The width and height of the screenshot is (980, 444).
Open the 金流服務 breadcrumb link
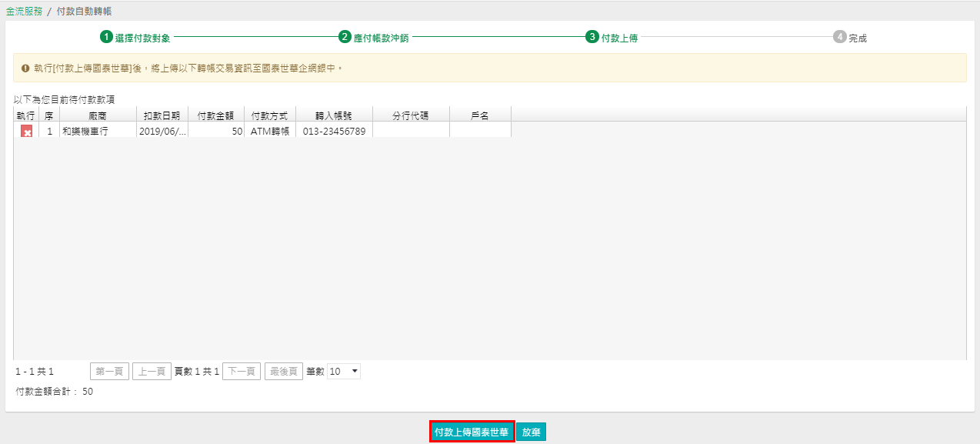click(24, 12)
